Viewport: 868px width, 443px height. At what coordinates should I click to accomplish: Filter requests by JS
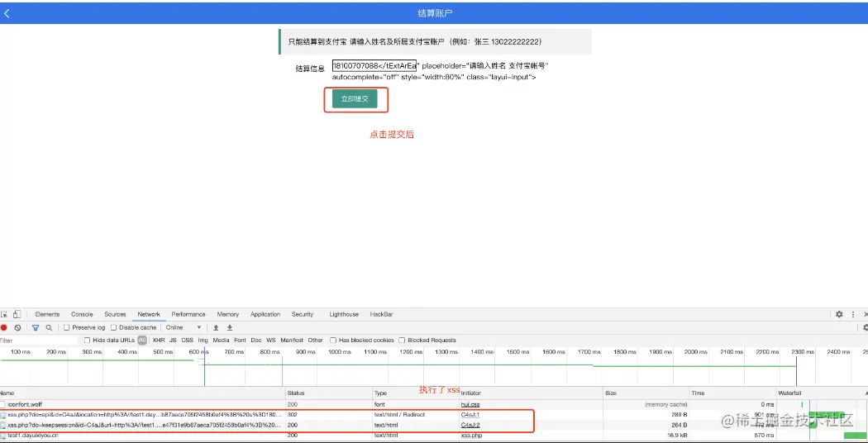[173, 340]
